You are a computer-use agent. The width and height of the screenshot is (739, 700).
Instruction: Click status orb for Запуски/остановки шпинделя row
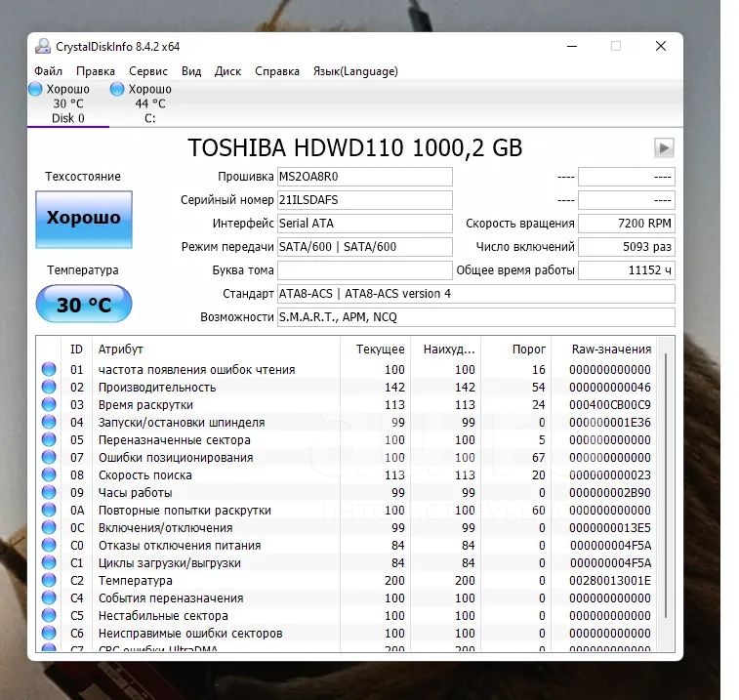[49, 422]
